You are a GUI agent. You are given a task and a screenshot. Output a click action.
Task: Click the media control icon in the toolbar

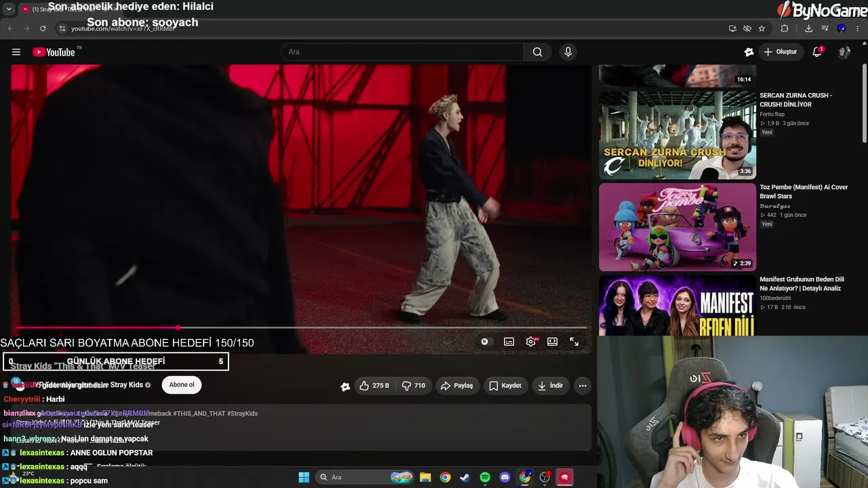tap(825, 28)
